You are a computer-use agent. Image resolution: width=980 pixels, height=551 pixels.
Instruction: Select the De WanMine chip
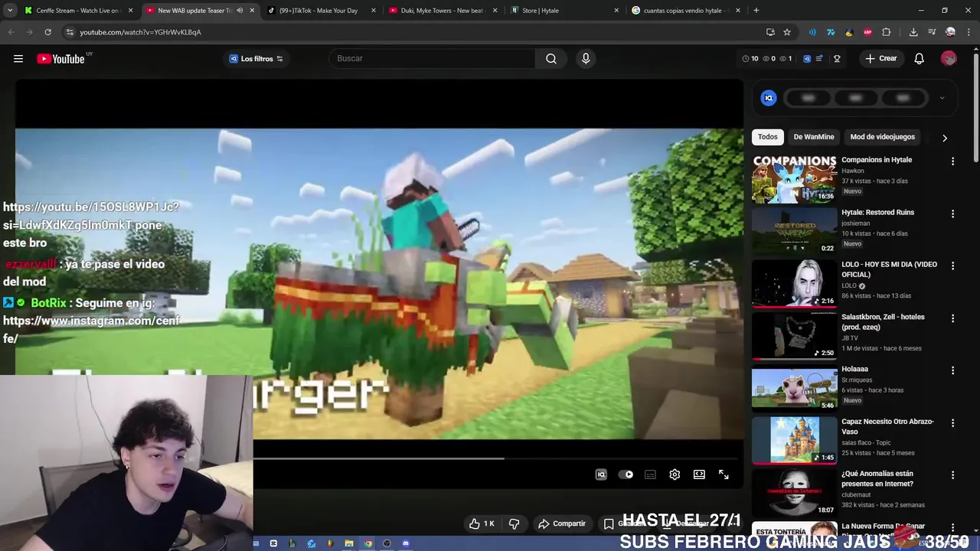tap(814, 137)
